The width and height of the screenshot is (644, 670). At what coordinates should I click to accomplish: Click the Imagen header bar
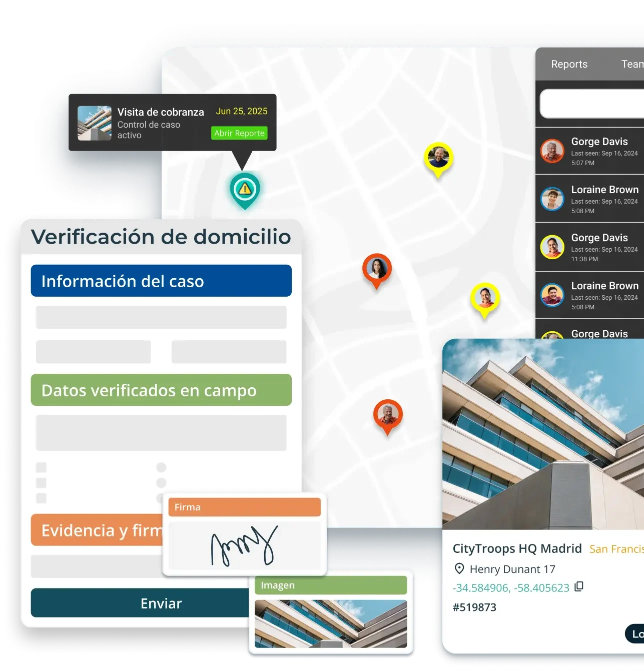[x=331, y=585]
